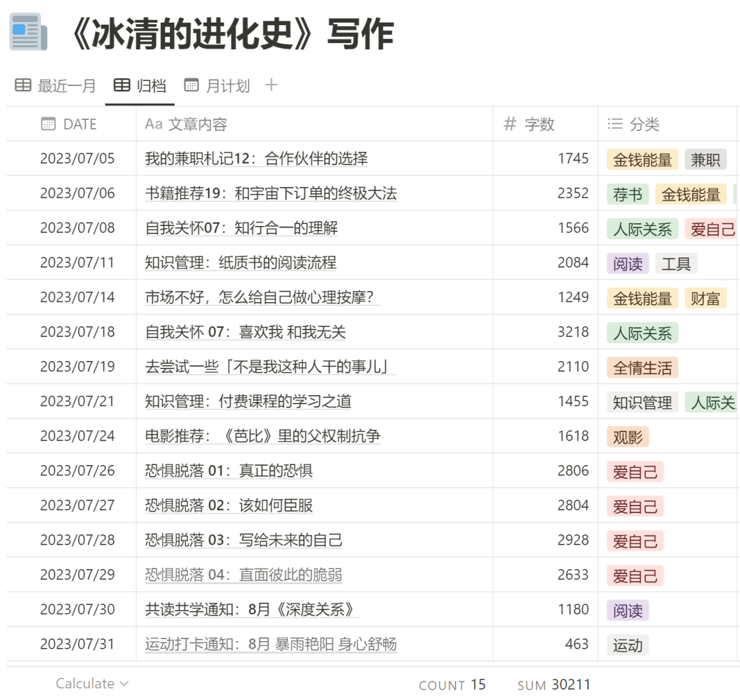Open the 字数 column header menu
Screen dimensions: 740x700
click(x=545, y=124)
